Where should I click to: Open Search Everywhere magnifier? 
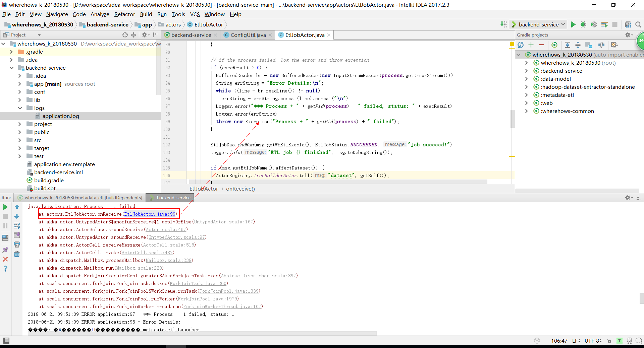pyautogui.click(x=638, y=24)
